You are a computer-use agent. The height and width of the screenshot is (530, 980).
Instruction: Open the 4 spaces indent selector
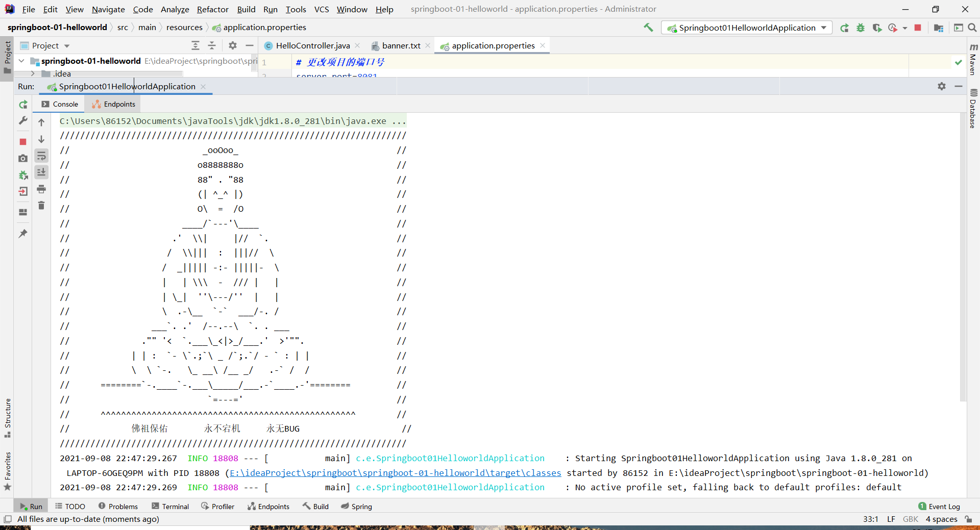point(942,519)
